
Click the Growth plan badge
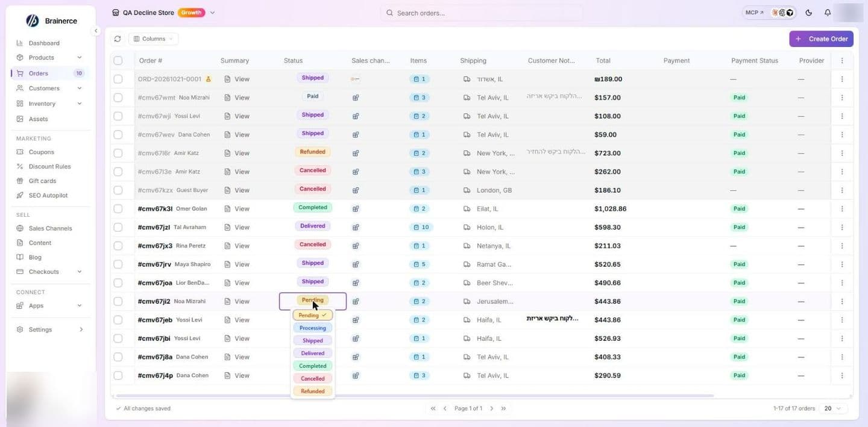pyautogui.click(x=191, y=13)
